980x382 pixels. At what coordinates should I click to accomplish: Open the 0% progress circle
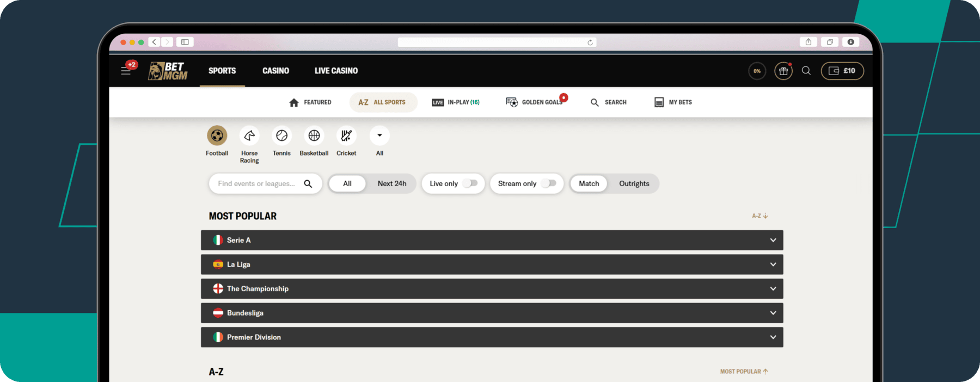[x=757, y=71]
